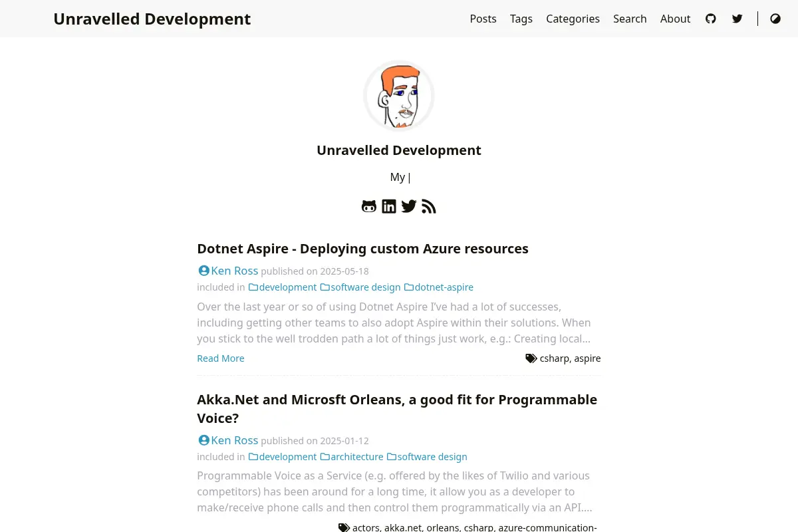Click folder icon beside dotnet-aspire category
Viewport: 798px width, 532px height.
409,287
